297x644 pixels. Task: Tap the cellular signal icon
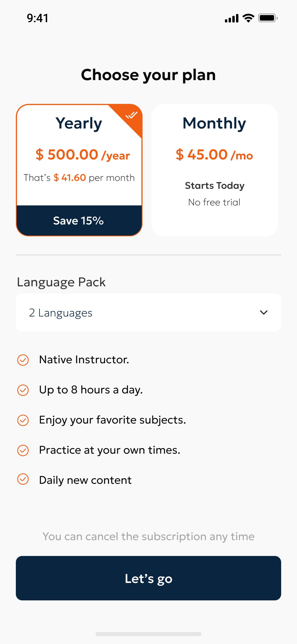232,19
